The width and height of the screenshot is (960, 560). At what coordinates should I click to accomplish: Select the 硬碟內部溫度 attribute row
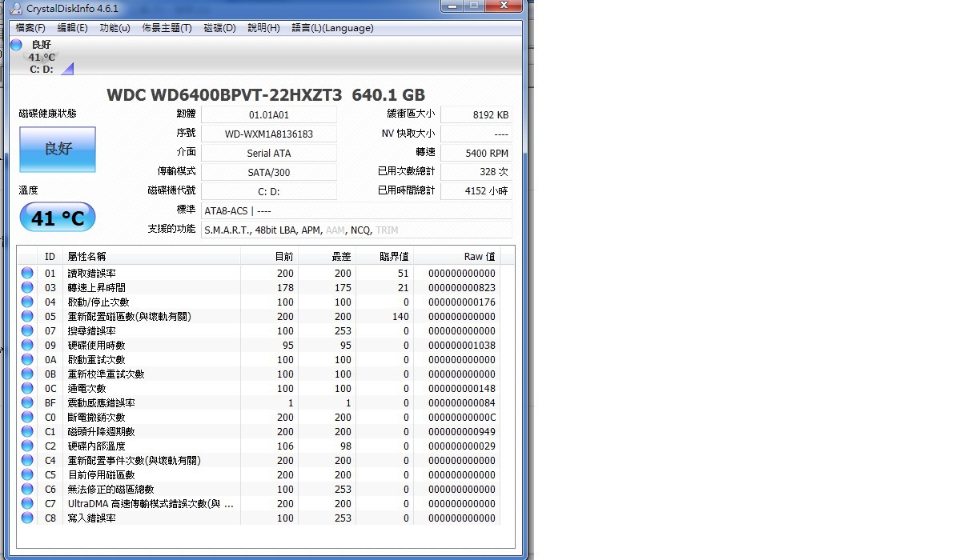[259, 446]
